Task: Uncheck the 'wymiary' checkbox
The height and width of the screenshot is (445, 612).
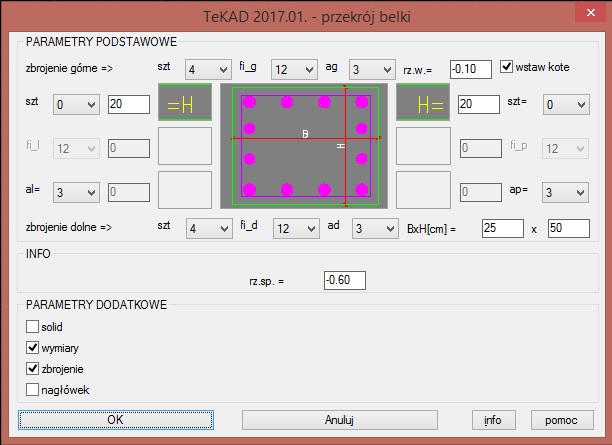Action: pyautogui.click(x=32, y=347)
